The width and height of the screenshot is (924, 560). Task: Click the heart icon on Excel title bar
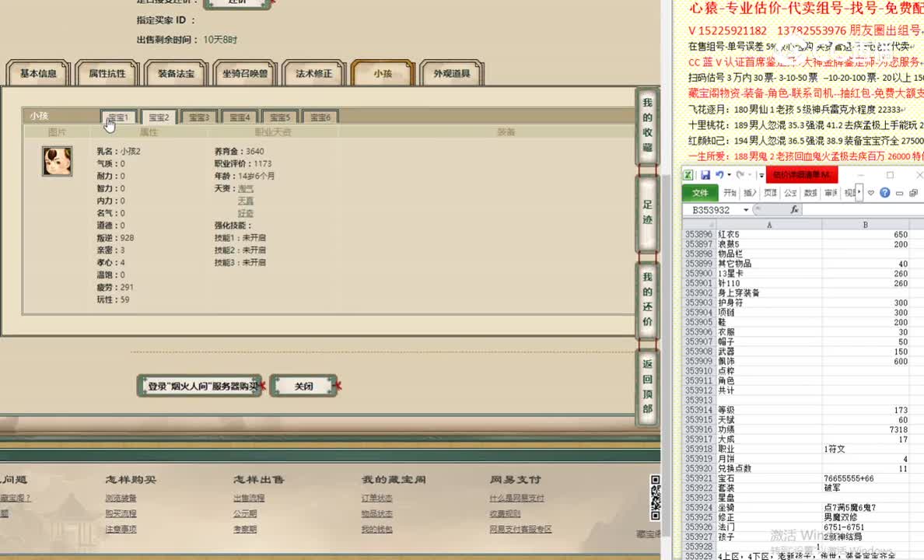coord(871,193)
